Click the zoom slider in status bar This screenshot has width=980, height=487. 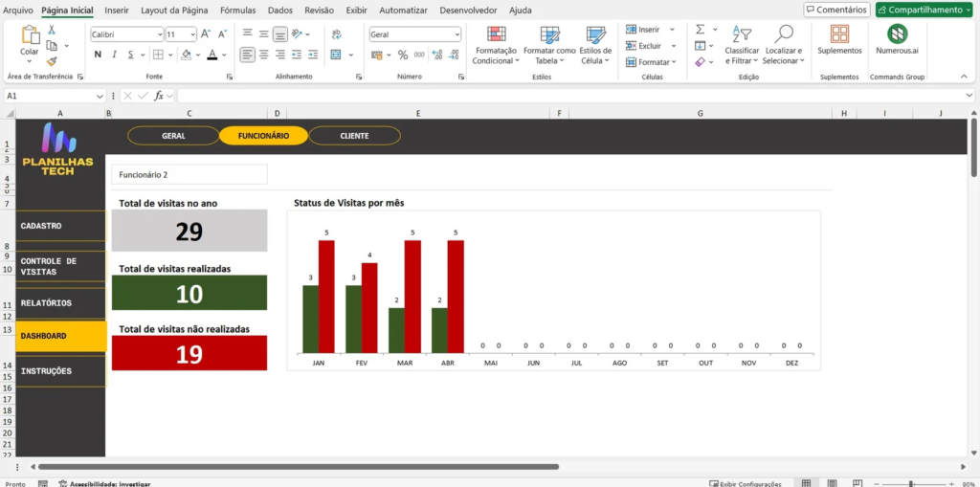(x=910, y=483)
